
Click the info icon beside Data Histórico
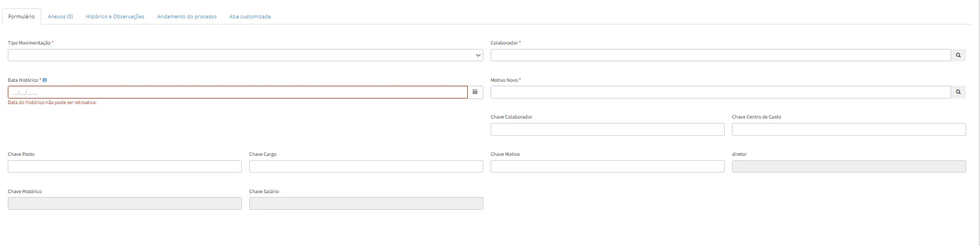(x=44, y=80)
